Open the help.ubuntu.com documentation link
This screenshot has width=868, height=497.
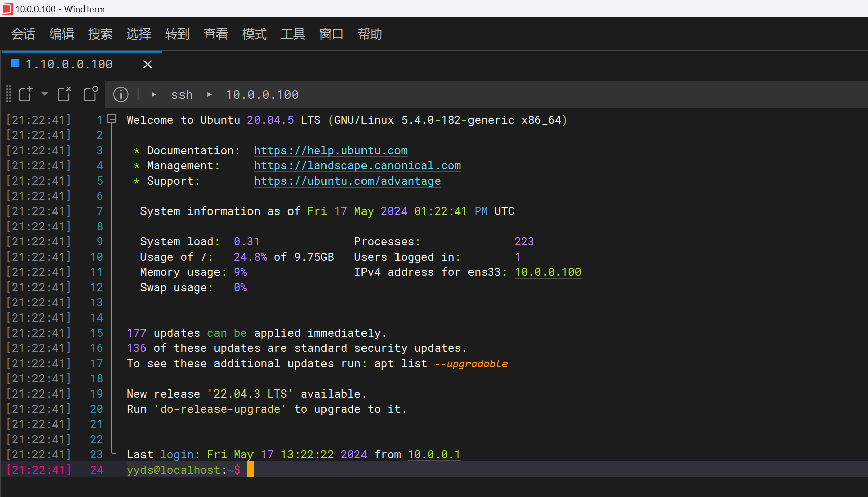pyautogui.click(x=331, y=151)
